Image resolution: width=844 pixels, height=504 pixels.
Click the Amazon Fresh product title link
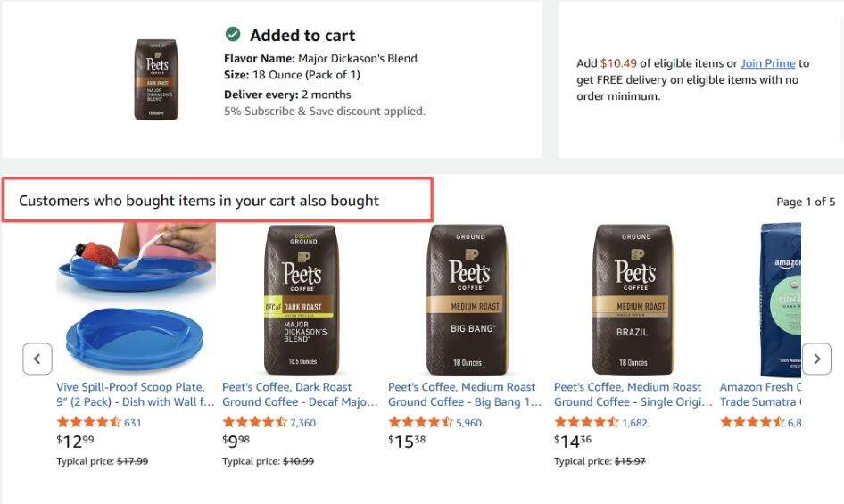tap(760, 394)
